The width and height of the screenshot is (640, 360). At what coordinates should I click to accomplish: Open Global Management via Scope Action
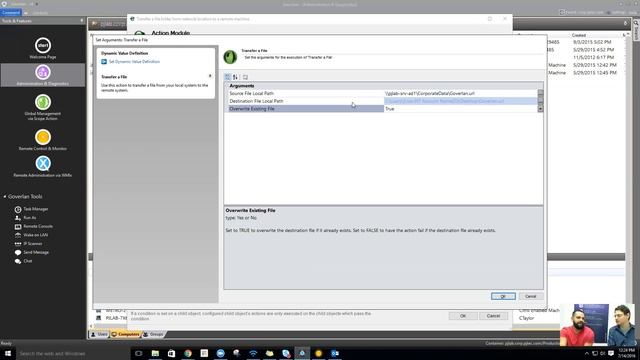tap(43, 102)
